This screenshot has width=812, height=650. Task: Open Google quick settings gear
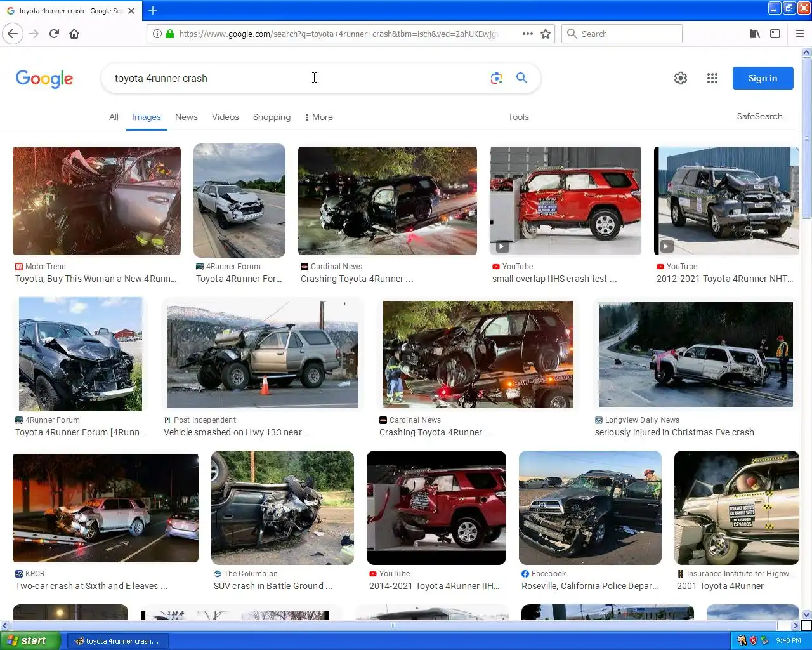point(681,78)
